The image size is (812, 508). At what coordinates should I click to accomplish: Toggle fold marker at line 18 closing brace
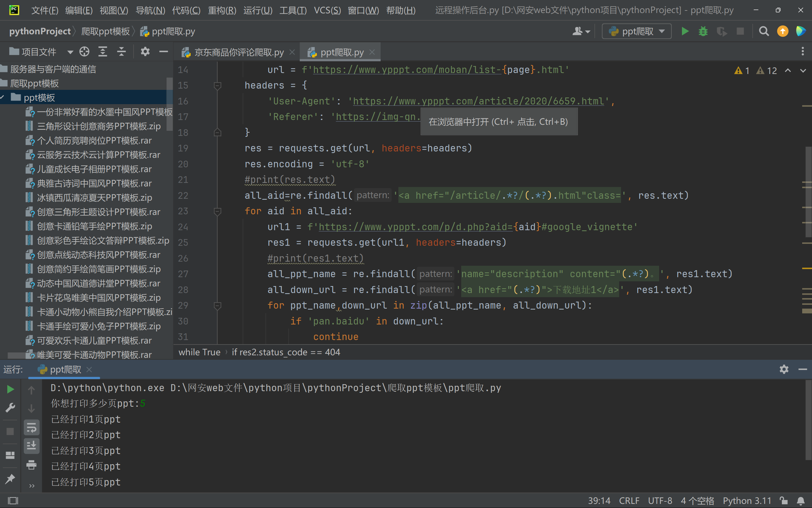(x=217, y=132)
